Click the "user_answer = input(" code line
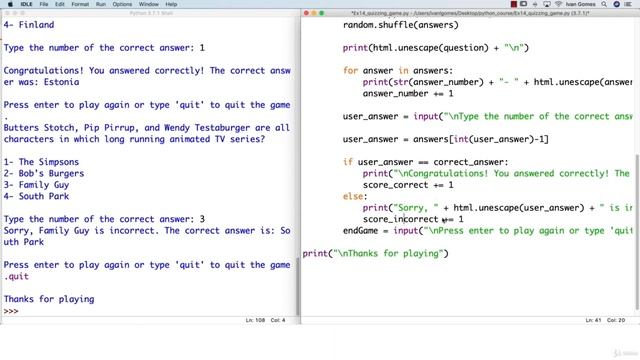Viewport: 640px width, 360px height. pyautogui.click(x=488, y=116)
